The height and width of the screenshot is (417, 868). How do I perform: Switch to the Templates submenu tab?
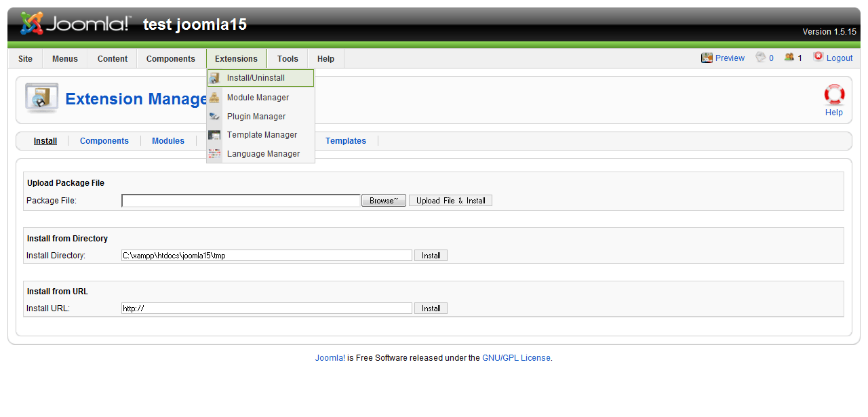click(346, 141)
